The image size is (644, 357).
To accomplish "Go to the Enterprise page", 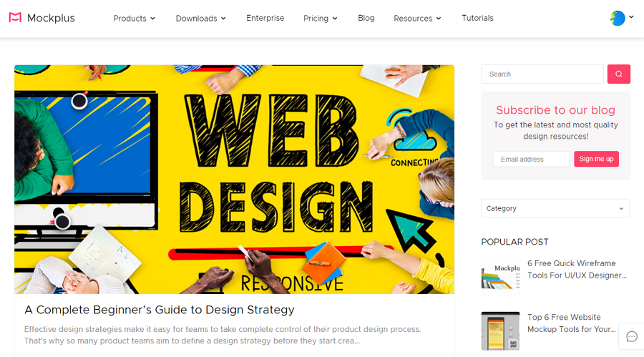I will pos(265,18).
